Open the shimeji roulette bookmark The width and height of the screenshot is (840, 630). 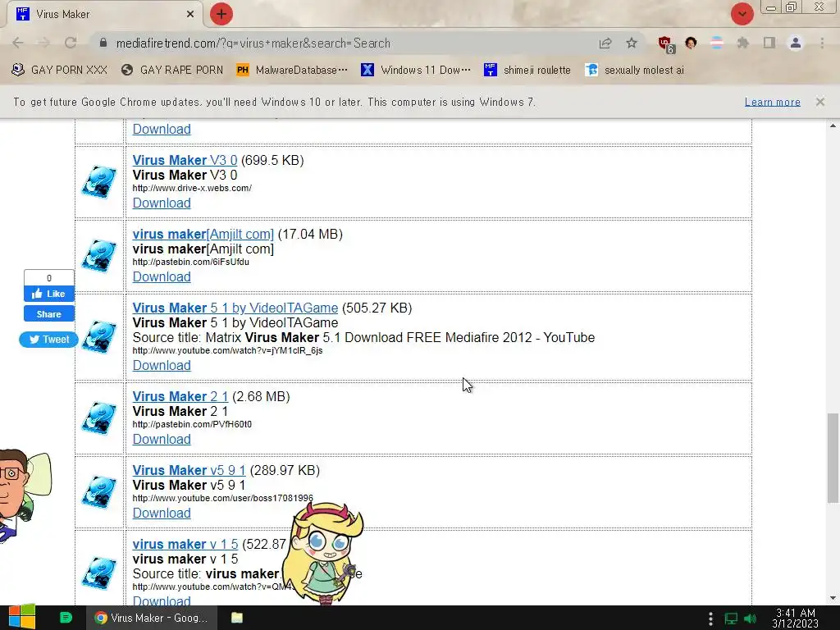tap(527, 70)
